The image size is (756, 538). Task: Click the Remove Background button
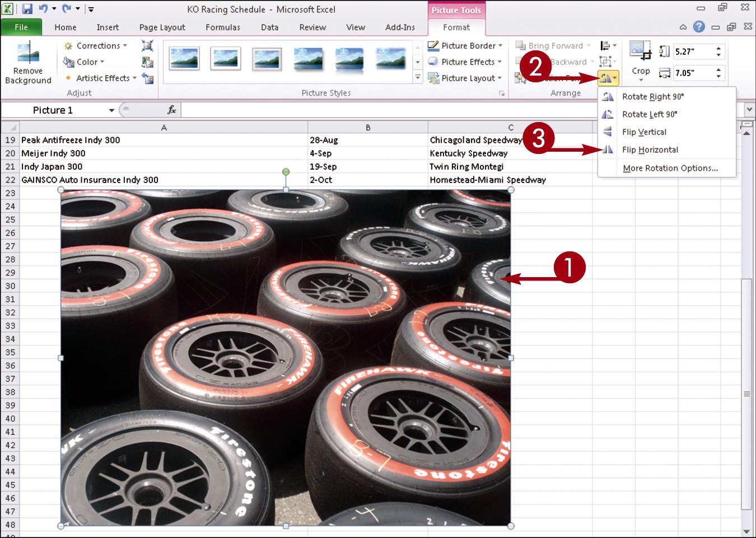click(28, 63)
